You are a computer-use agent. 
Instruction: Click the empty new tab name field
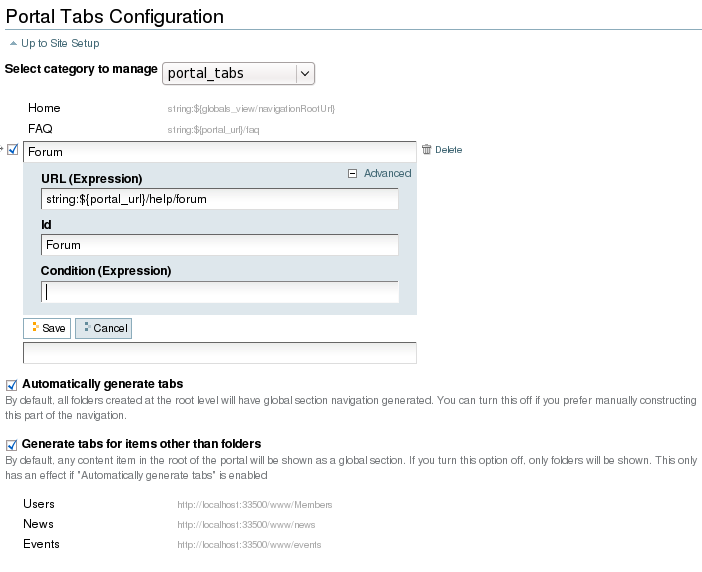(219, 353)
